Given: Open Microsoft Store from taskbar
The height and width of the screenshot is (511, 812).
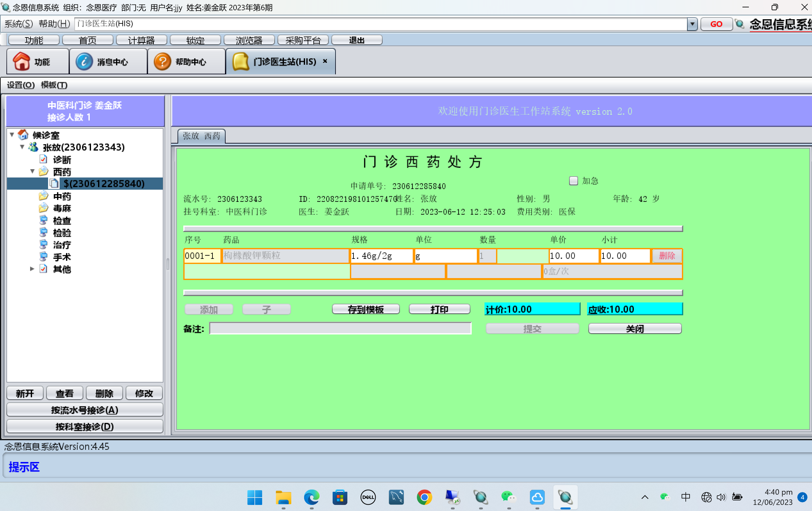Looking at the screenshot, I should click(340, 497).
